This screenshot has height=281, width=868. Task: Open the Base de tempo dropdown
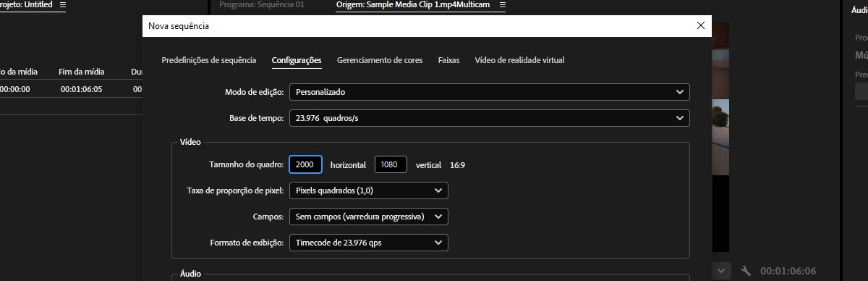click(x=490, y=118)
